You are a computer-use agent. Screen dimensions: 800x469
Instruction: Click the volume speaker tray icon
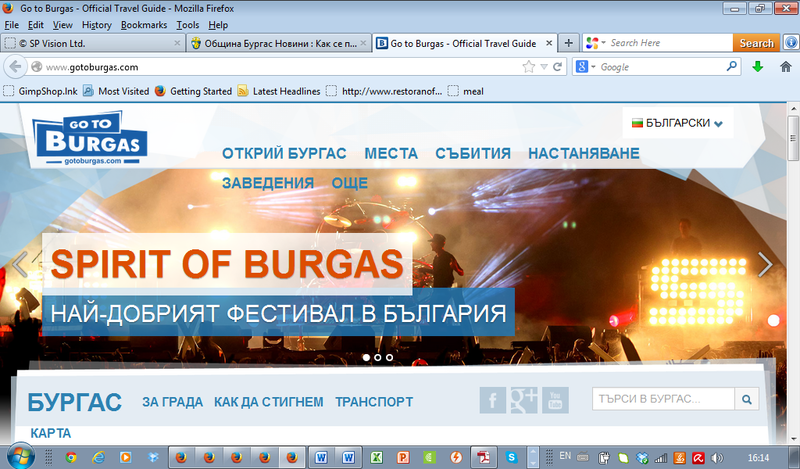[717, 458]
